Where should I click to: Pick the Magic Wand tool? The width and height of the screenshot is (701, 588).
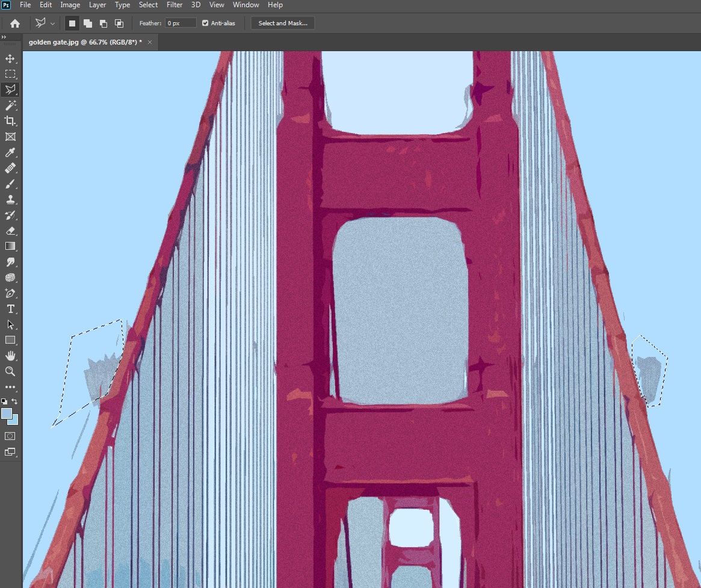[x=10, y=105]
